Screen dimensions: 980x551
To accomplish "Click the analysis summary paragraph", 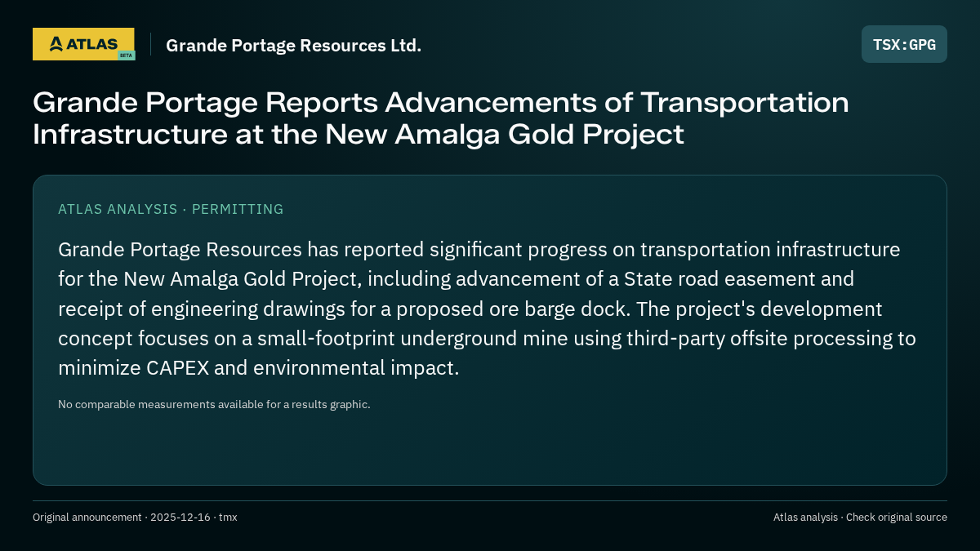I will point(487,309).
